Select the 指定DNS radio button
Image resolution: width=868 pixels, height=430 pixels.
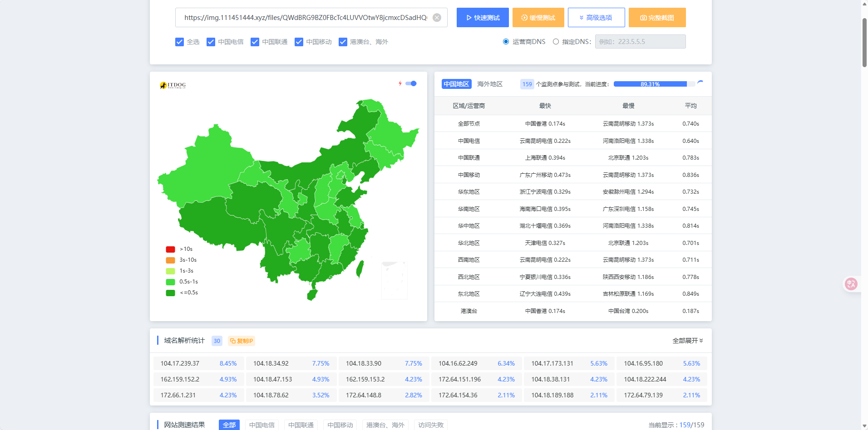556,42
